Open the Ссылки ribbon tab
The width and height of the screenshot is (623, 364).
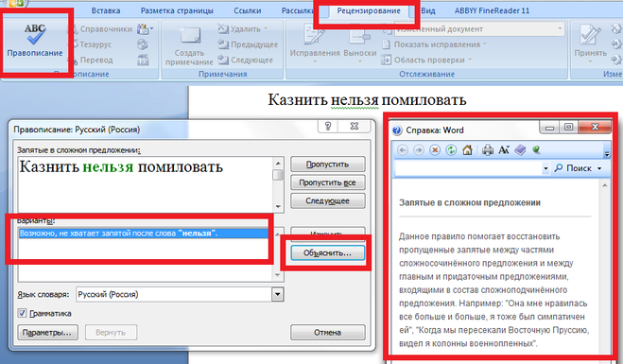click(247, 10)
